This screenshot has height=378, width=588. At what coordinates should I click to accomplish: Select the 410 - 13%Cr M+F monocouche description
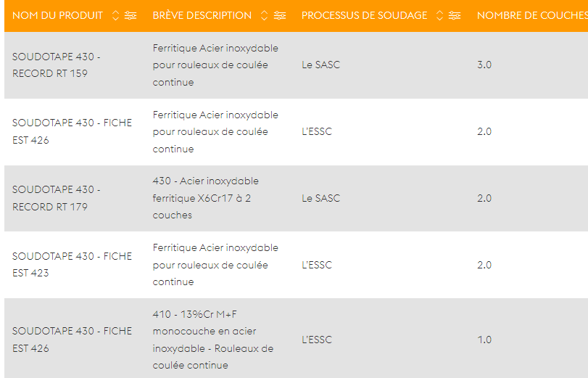pyautogui.click(x=213, y=340)
